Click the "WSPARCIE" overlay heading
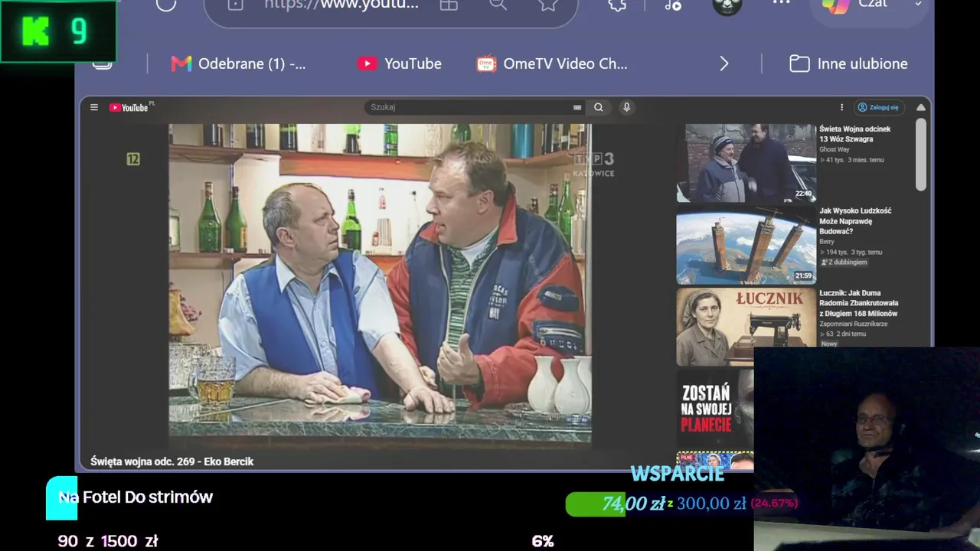The width and height of the screenshot is (980, 551). pyautogui.click(x=678, y=474)
